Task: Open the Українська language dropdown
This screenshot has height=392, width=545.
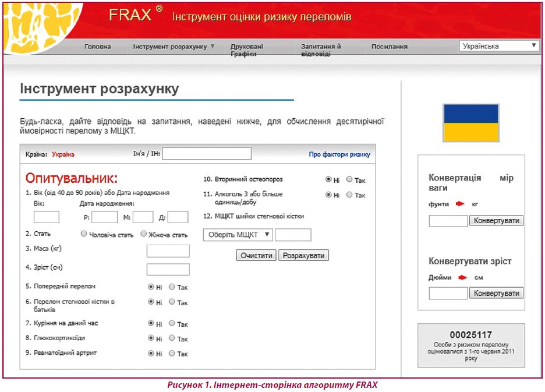Action: click(499, 46)
